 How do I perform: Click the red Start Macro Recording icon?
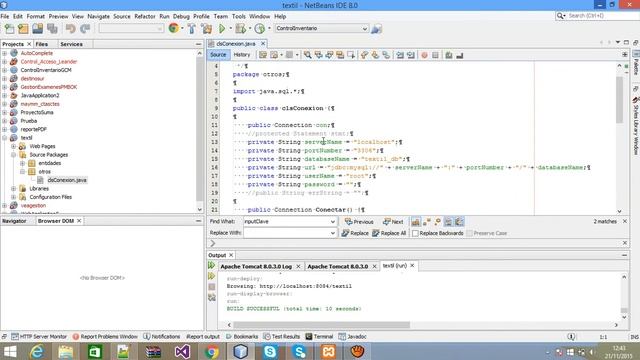[x=424, y=55]
